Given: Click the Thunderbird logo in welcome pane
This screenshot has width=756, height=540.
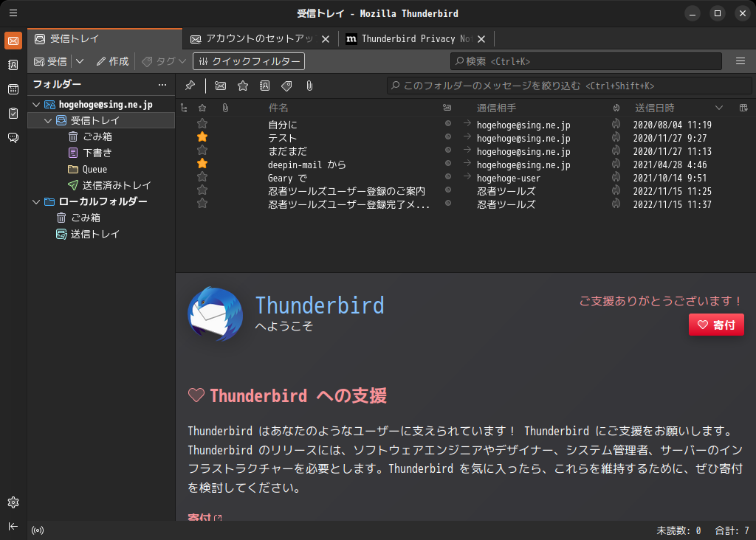Looking at the screenshot, I should click(215, 314).
